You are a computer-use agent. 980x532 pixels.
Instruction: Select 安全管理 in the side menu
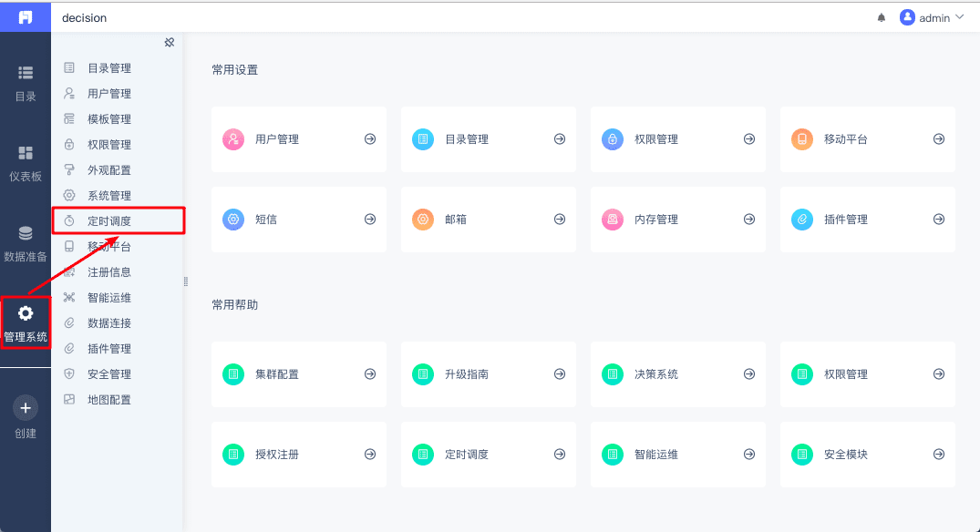click(x=109, y=374)
